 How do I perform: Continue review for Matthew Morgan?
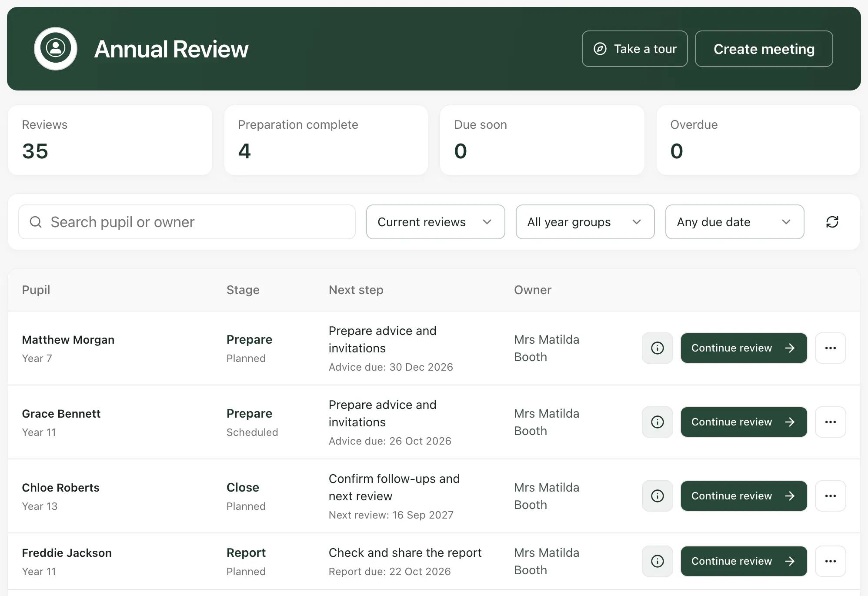pos(744,348)
